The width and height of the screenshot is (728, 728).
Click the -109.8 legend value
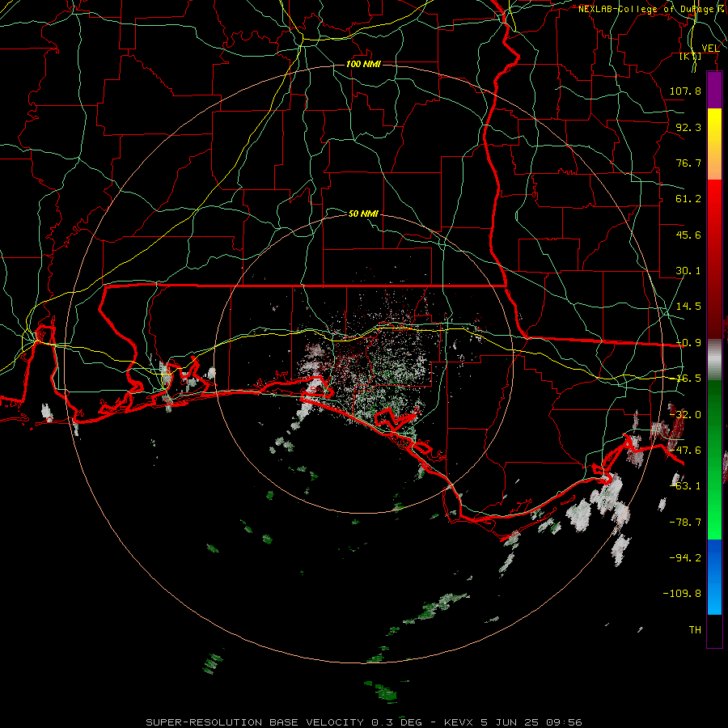[682, 594]
